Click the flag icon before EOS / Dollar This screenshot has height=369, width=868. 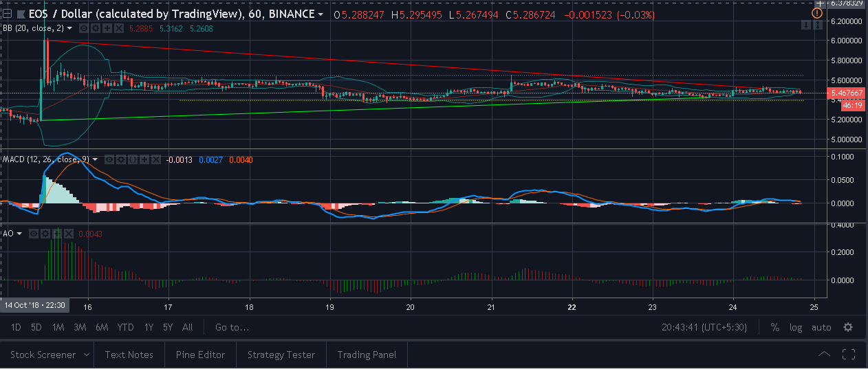21,14
